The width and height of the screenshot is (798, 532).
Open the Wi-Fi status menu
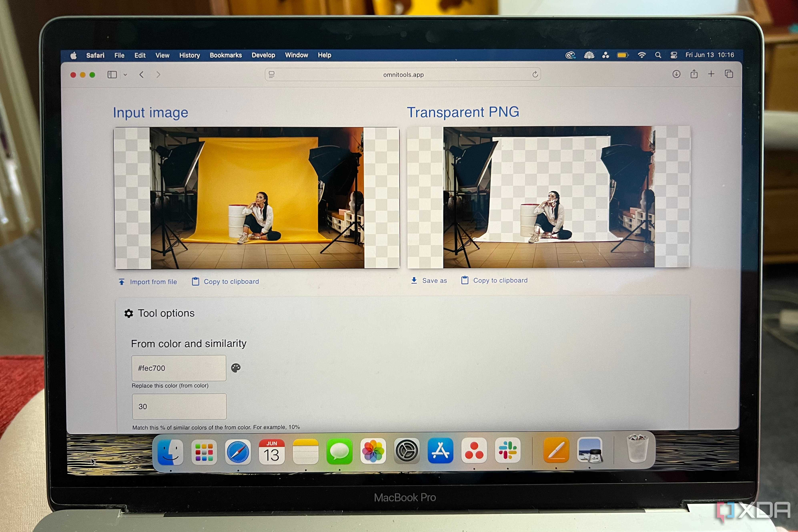pos(642,55)
